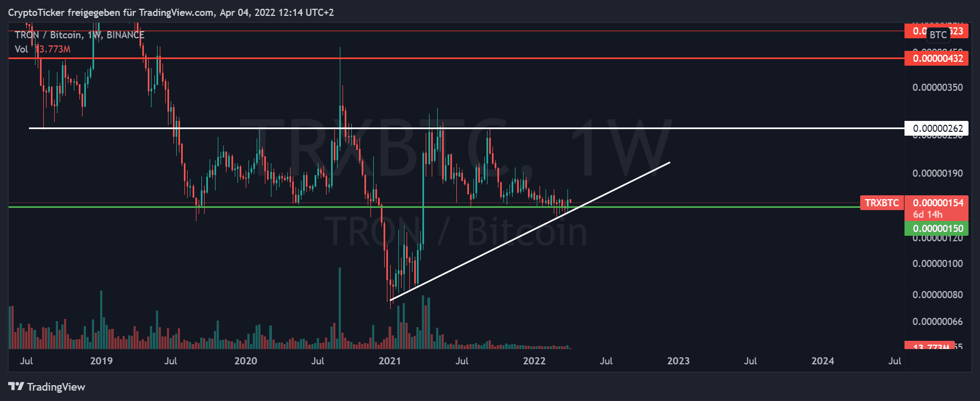The width and height of the screenshot is (980, 401).
Task: Select the red 0.00000432 price label
Action: pos(936,58)
